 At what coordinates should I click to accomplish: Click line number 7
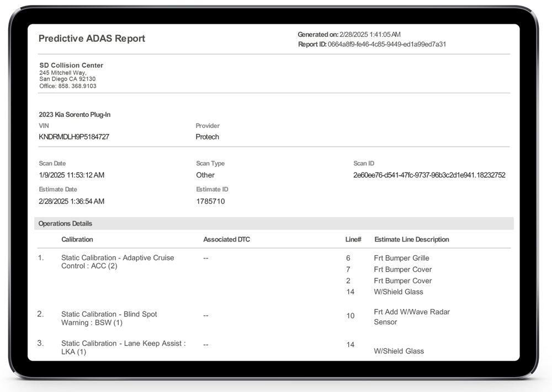click(x=348, y=269)
